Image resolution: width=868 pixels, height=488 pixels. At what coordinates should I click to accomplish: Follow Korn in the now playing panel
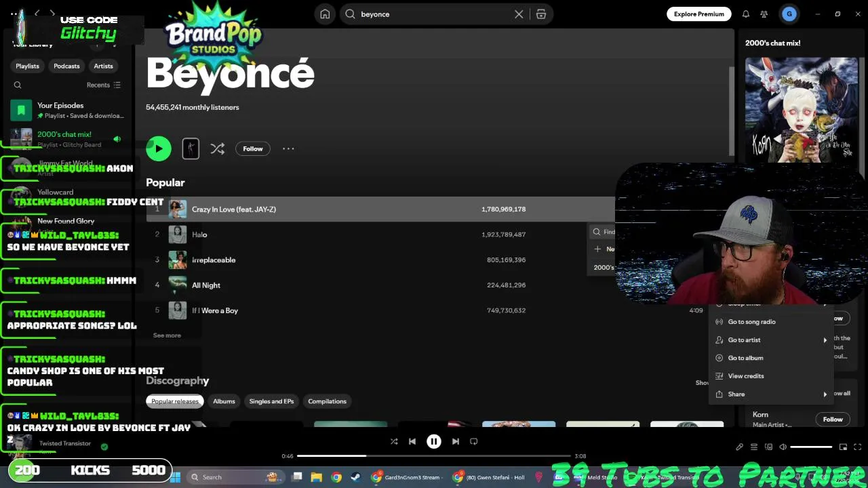pos(833,419)
